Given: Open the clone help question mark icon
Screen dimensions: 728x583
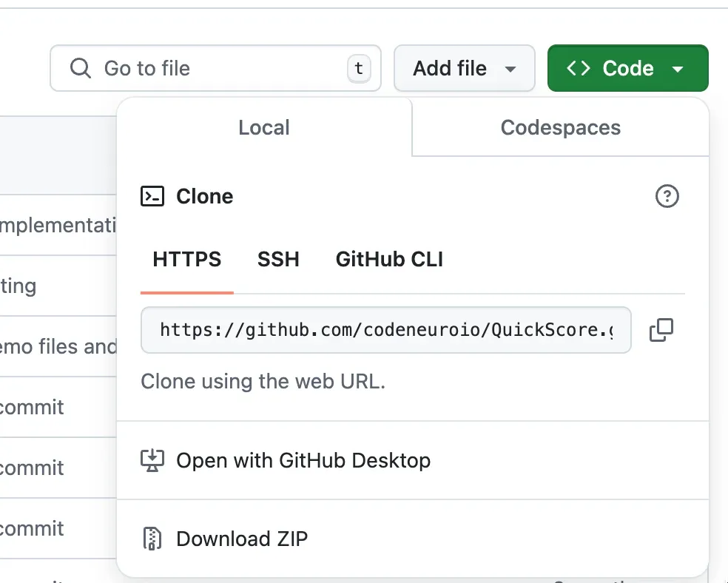Looking at the screenshot, I should [x=667, y=196].
